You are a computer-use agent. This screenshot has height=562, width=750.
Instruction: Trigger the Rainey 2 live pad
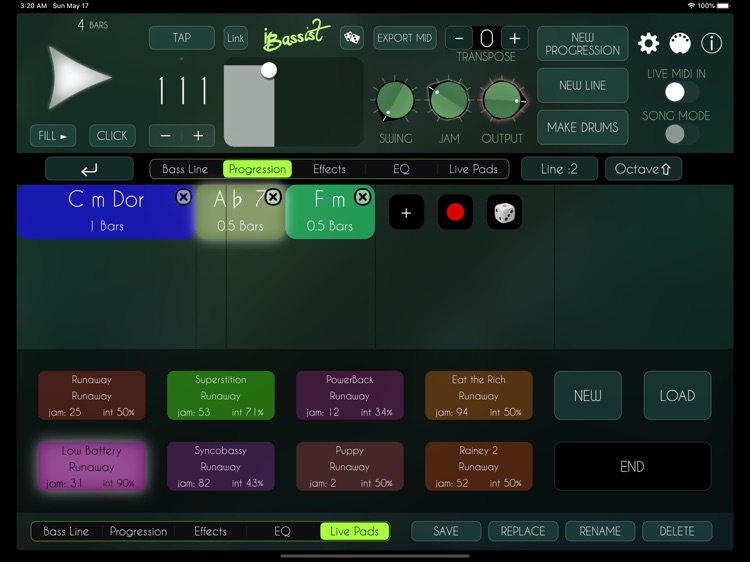pyautogui.click(x=479, y=466)
